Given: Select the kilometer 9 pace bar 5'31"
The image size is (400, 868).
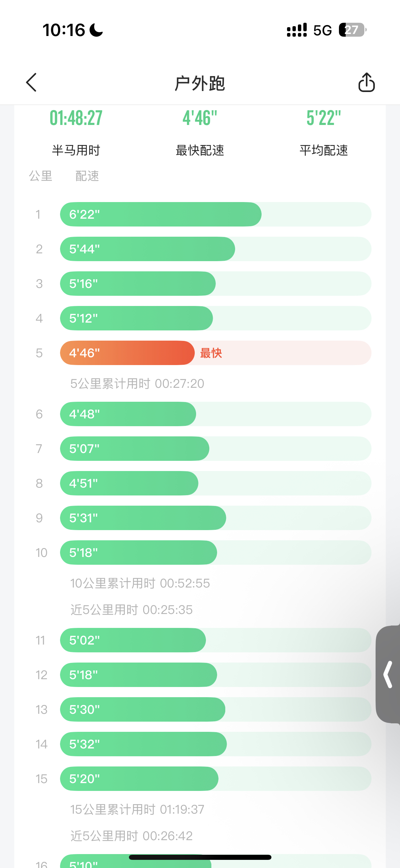Looking at the screenshot, I should click(x=143, y=518).
